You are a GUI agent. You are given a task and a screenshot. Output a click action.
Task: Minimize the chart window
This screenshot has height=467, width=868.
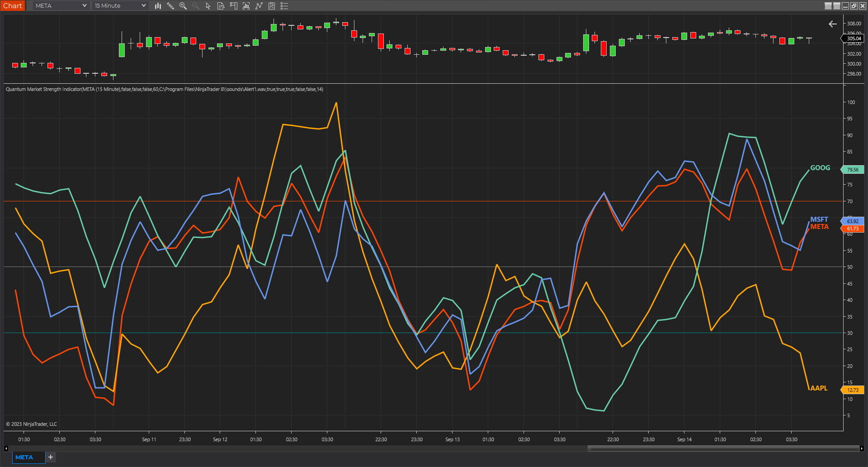pos(845,6)
